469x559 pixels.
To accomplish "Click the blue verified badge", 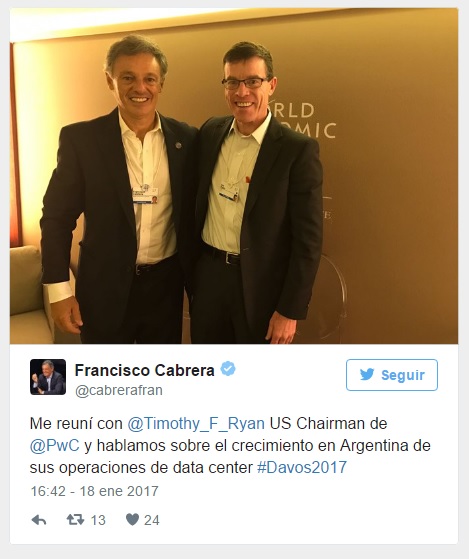I will coord(228,369).
